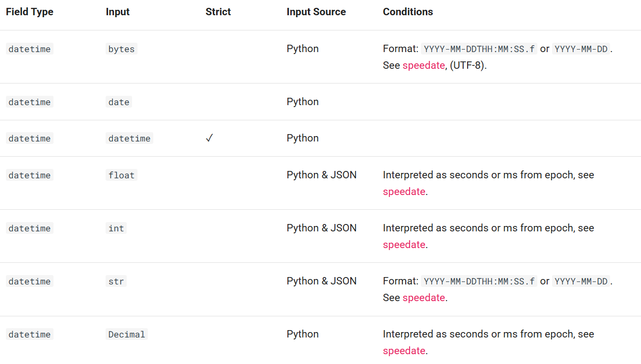The image size is (641, 364).
Task: Select the Decimal input label
Action: coord(126,334)
